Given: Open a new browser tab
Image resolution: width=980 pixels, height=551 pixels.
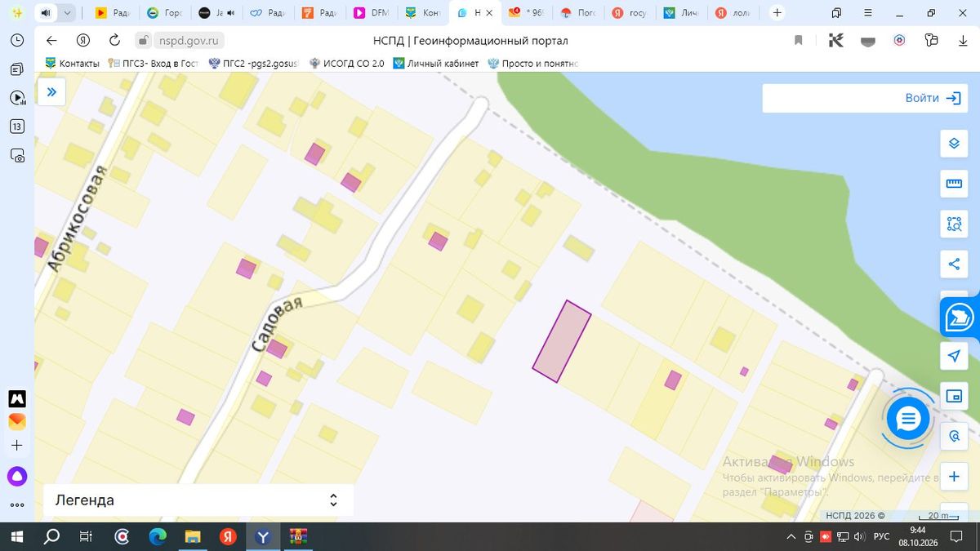Looking at the screenshot, I should (x=777, y=13).
